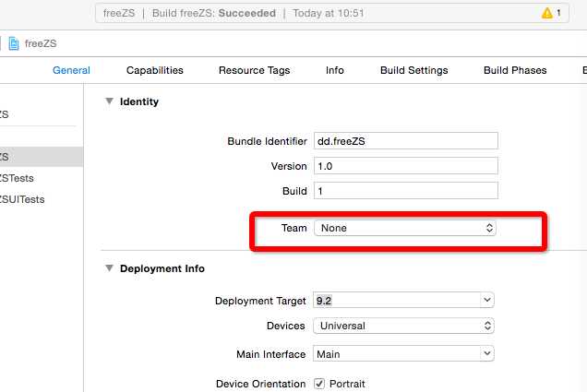
Task: Open the Resource Tags tab
Action: tap(254, 70)
